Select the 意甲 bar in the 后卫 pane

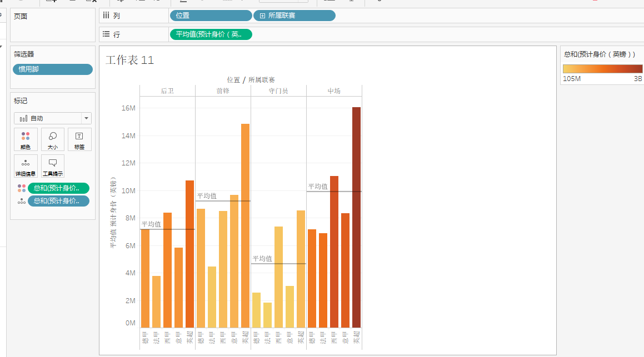(179, 288)
